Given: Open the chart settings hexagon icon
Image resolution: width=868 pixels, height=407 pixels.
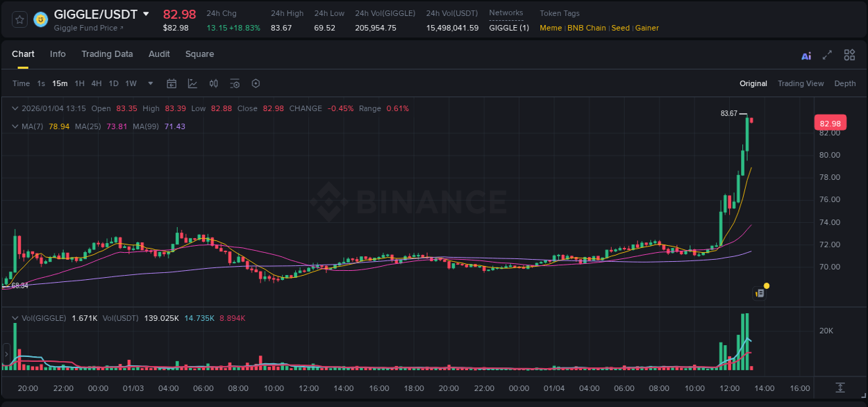Looking at the screenshot, I should [x=256, y=83].
